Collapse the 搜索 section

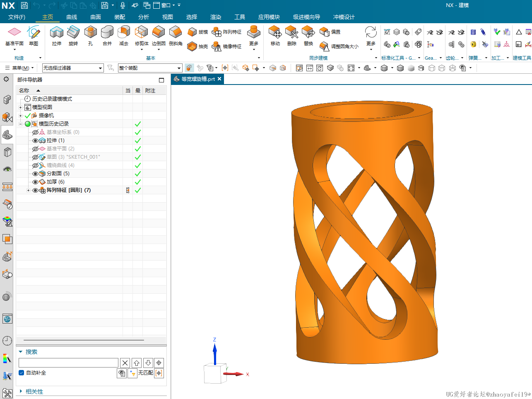21,352
